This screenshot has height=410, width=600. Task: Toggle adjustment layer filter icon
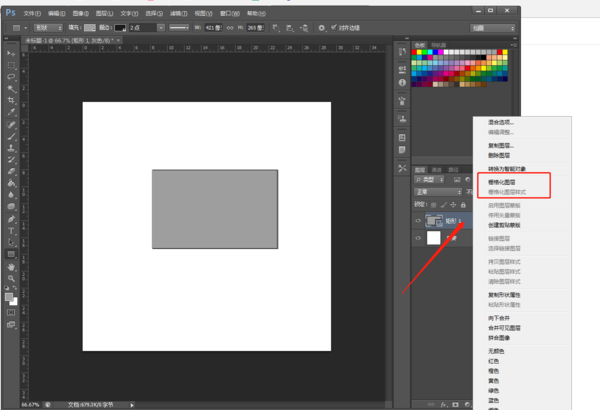(x=468, y=180)
